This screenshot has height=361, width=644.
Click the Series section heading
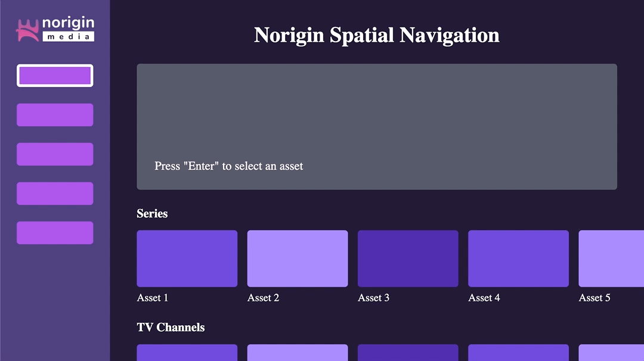pyautogui.click(x=152, y=214)
